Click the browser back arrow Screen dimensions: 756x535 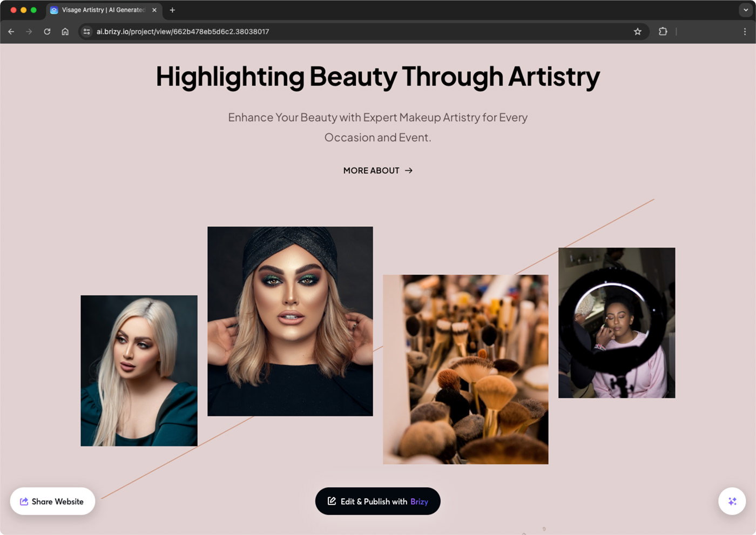click(x=11, y=31)
